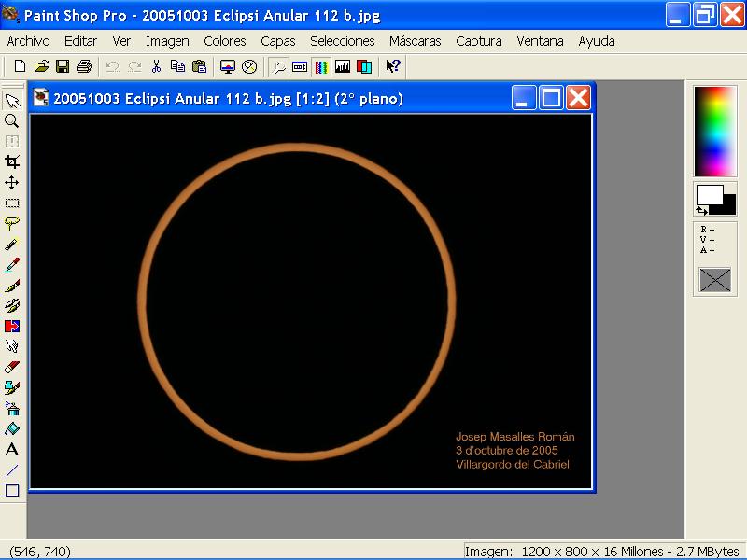The width and height of the screenshot is (747, 560).
Task: Open the Colores menu
Action: (224, 41)
